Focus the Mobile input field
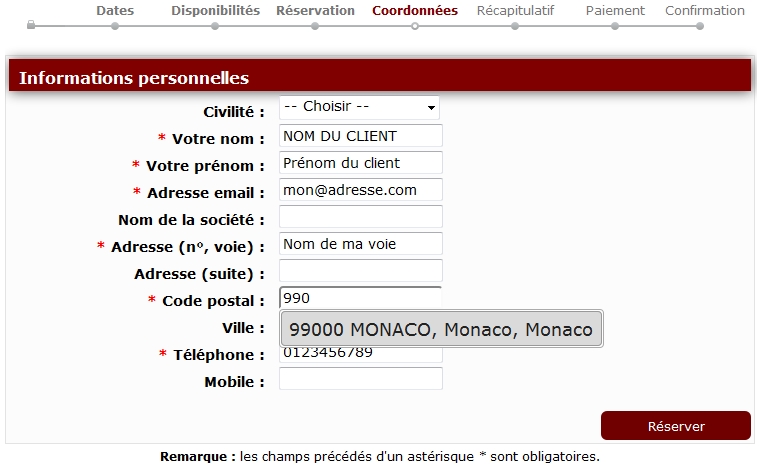 [360, 379]
